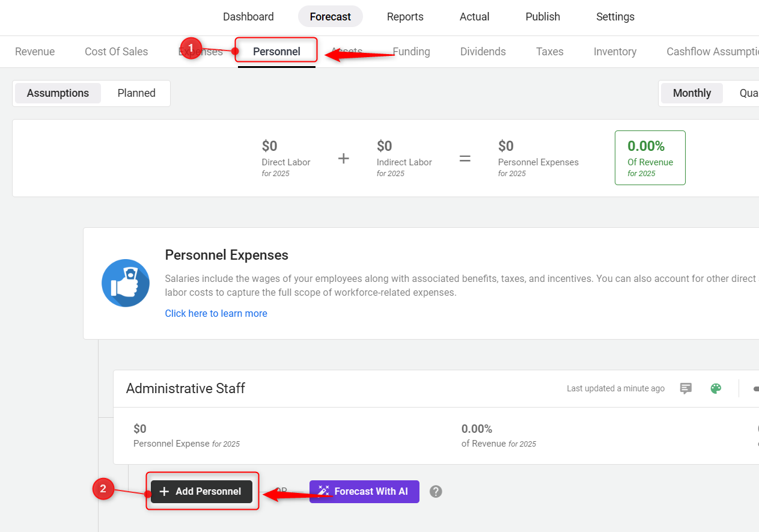Image resolution: width=759 pixels, height=532 pixels.
Task: Switch to Planned view
Action: click(x=136, y=93)
